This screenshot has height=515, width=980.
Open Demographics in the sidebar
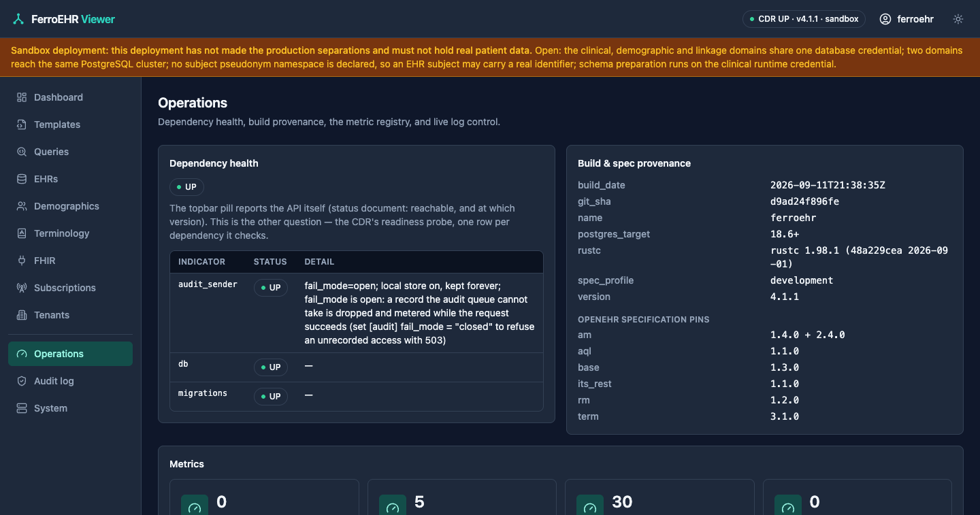click(x=71, y=206)
